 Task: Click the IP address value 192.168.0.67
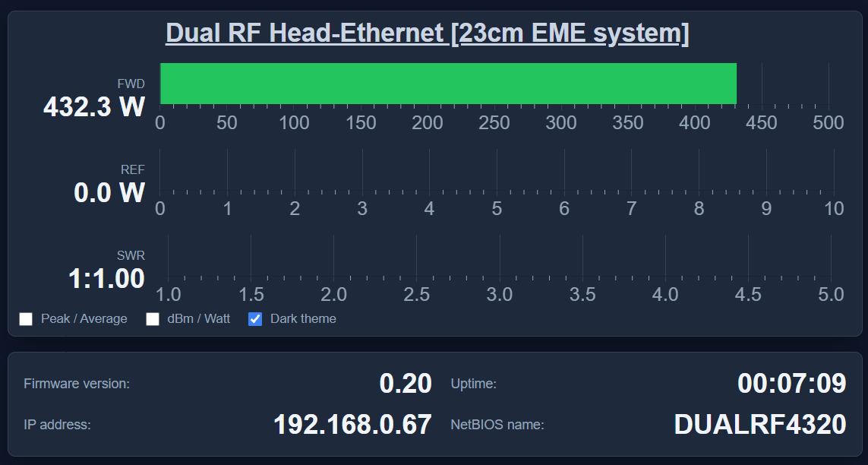click(x=352, y=425)
